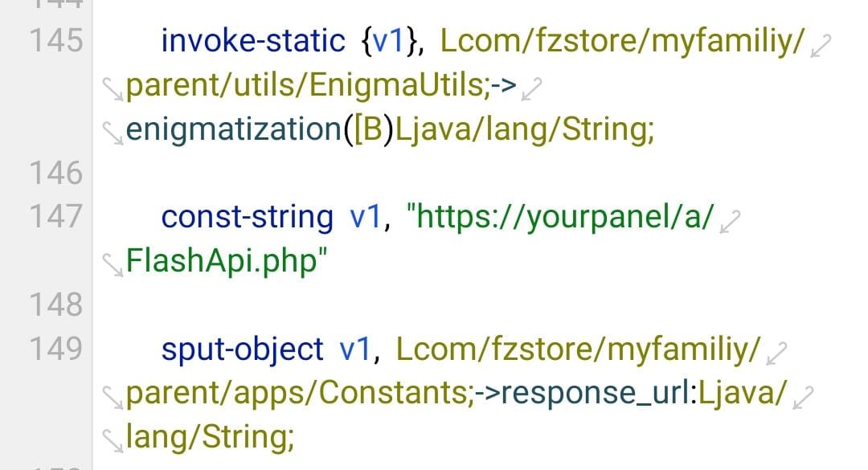Select empty line number 148 in the gutter
The image size is (868, 470).
click(56, 304)
